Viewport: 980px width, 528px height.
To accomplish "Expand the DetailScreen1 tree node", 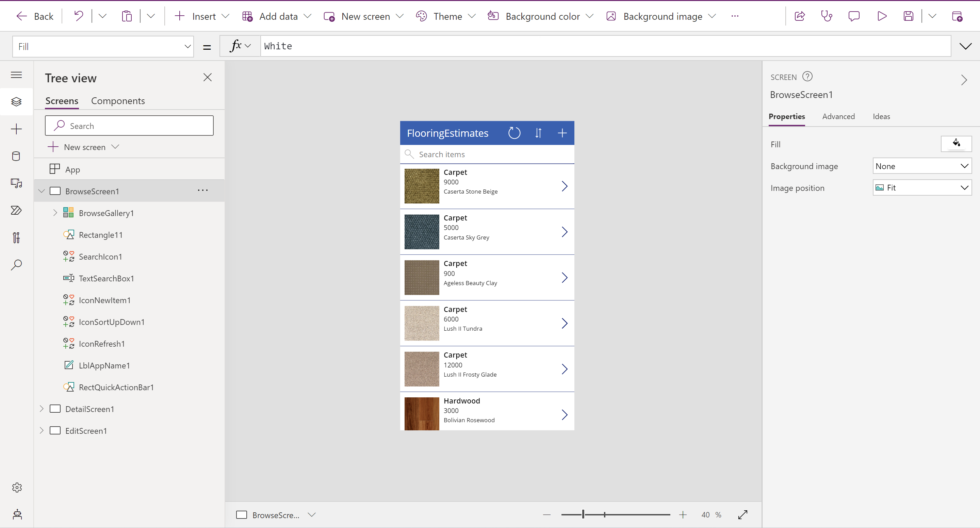I will coord(42,409).
